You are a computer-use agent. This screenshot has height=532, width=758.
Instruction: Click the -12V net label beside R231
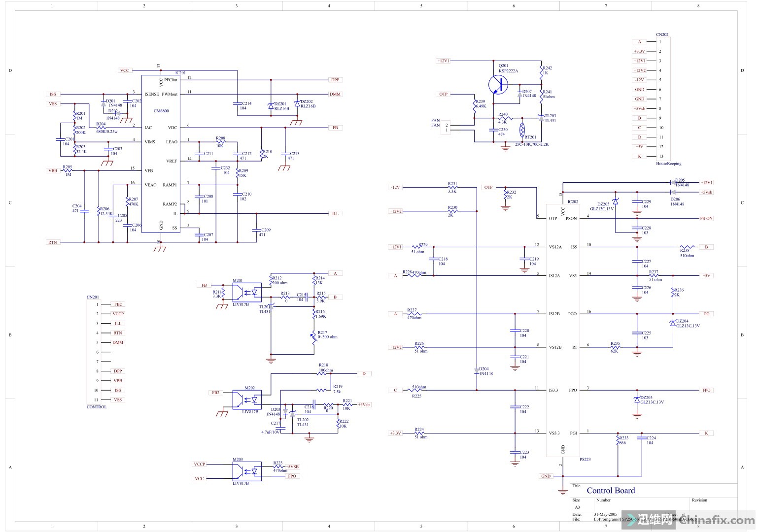click(x=395, y=187)
